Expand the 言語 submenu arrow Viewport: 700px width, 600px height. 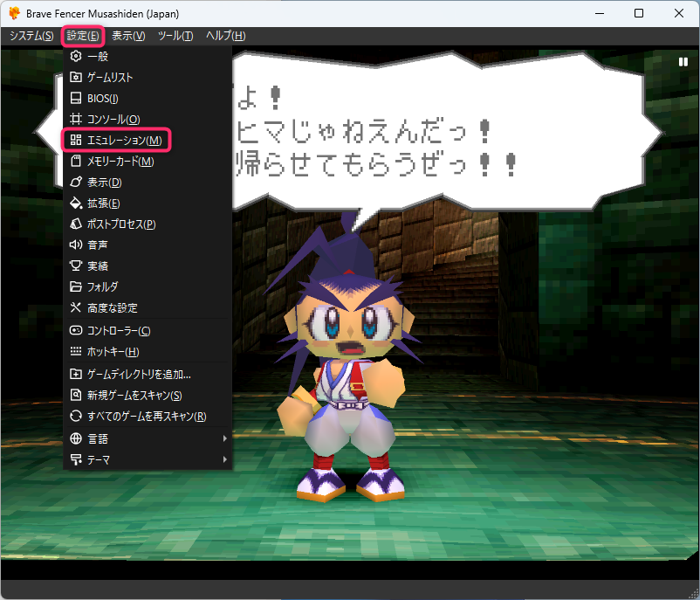pyautogui.click(x=225, y=438)
